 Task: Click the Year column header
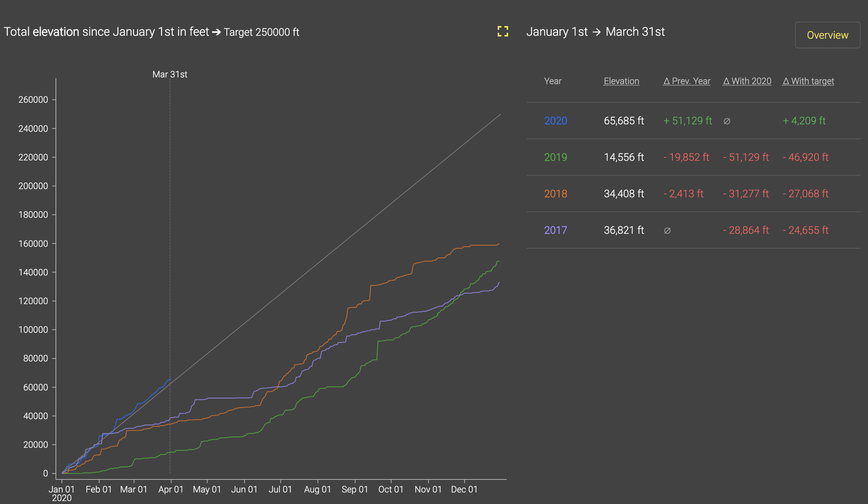552,81
